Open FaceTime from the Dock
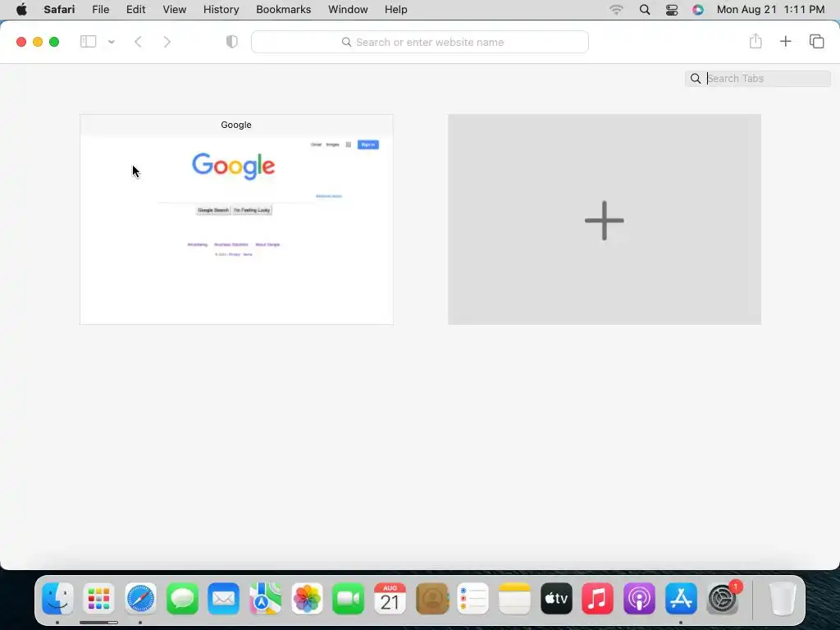This screenshot has height=630, width=840. point(348,598)
